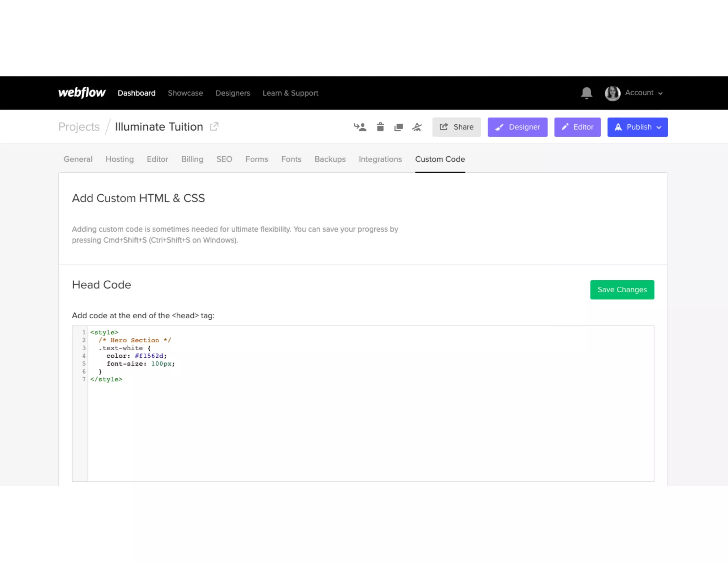Screen dimensions: 728x562
Task: Launch the Designer button
Action: [517, 127]
